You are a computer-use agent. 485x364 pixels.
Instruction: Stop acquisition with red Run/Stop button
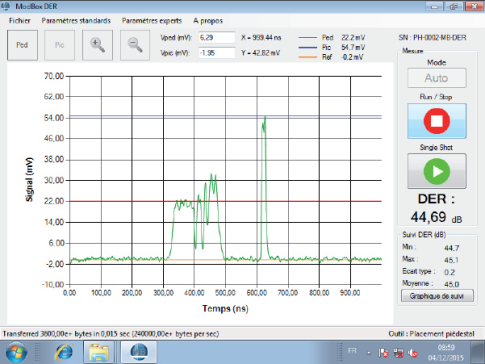437,121
